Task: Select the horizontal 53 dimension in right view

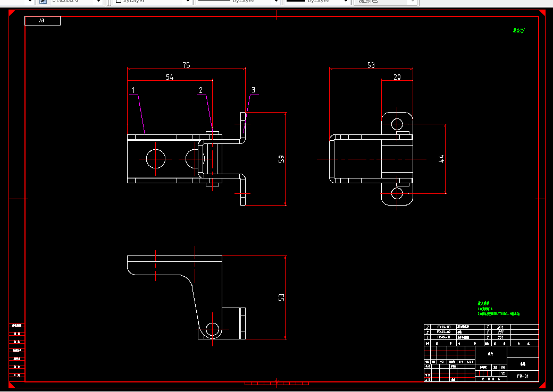Action: tap(371, 65)
